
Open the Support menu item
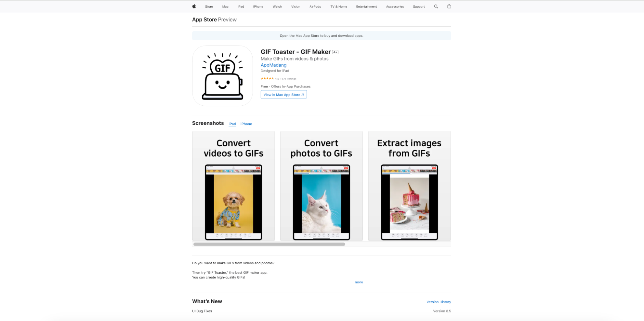point(419,6)
